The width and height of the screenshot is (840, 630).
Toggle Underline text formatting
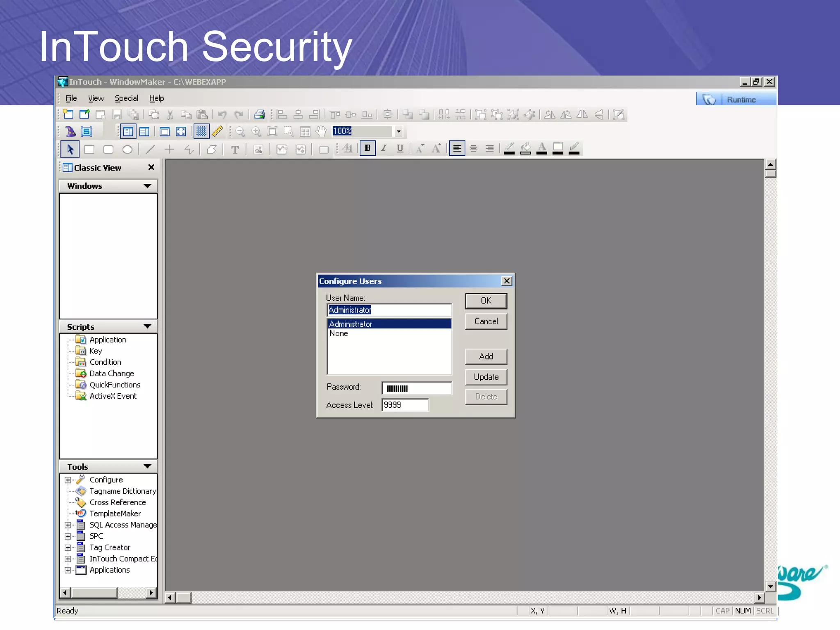pos(400,148)
